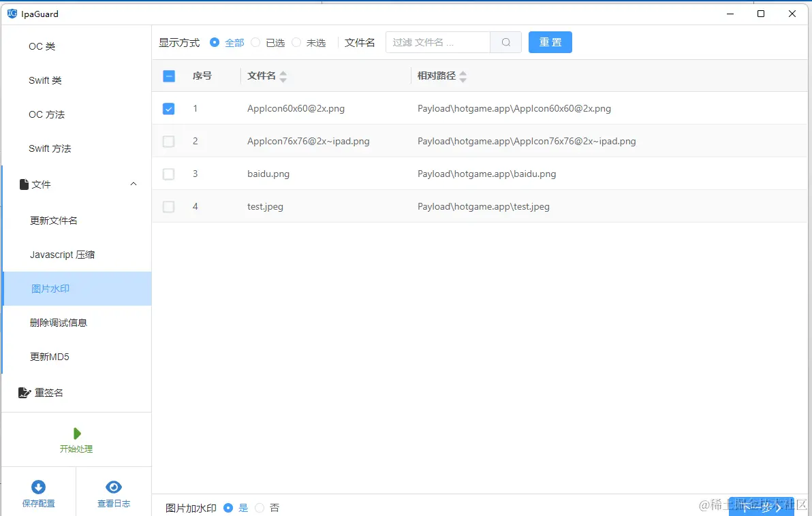
Task: Click file name test.jpeg
Action: [x=265, y=206]
